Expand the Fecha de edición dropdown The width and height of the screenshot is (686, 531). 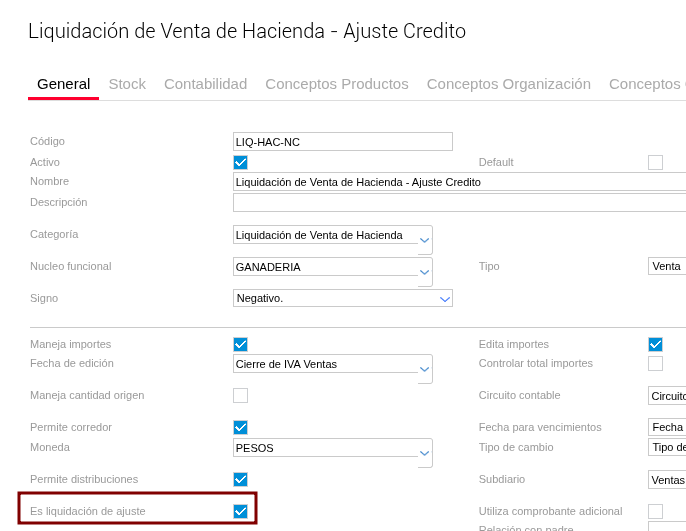[x=425, y=369]
